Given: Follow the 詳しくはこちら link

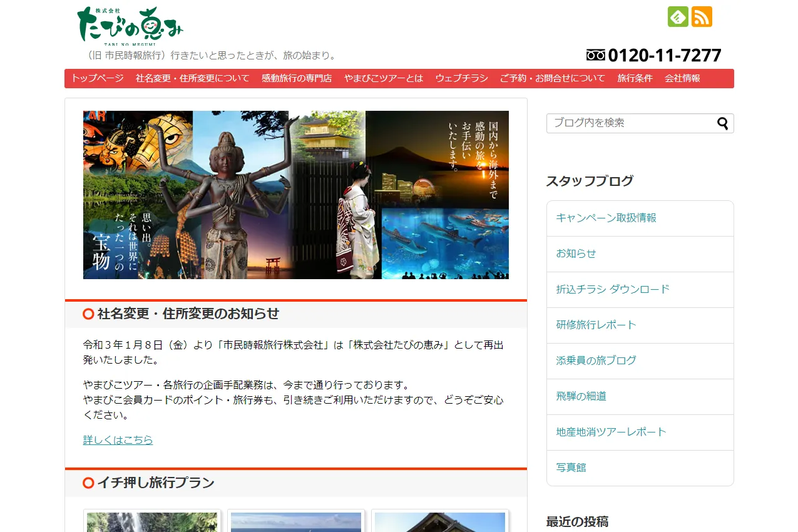Looking at the screenshot, I should [118, 440].
